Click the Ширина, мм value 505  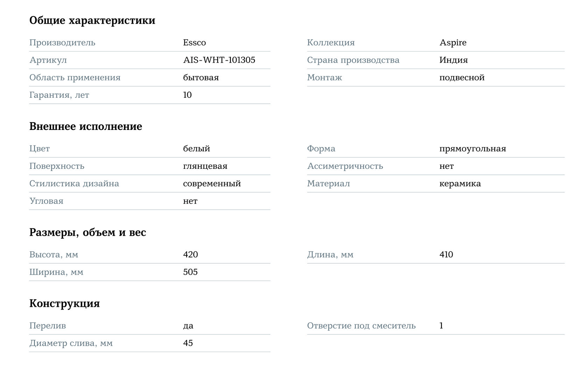[190, 272]
